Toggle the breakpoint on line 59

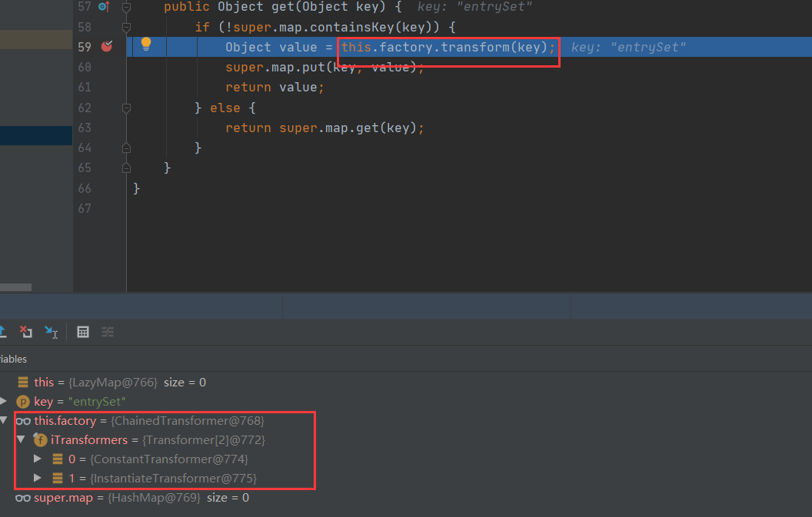click(105, 46)
